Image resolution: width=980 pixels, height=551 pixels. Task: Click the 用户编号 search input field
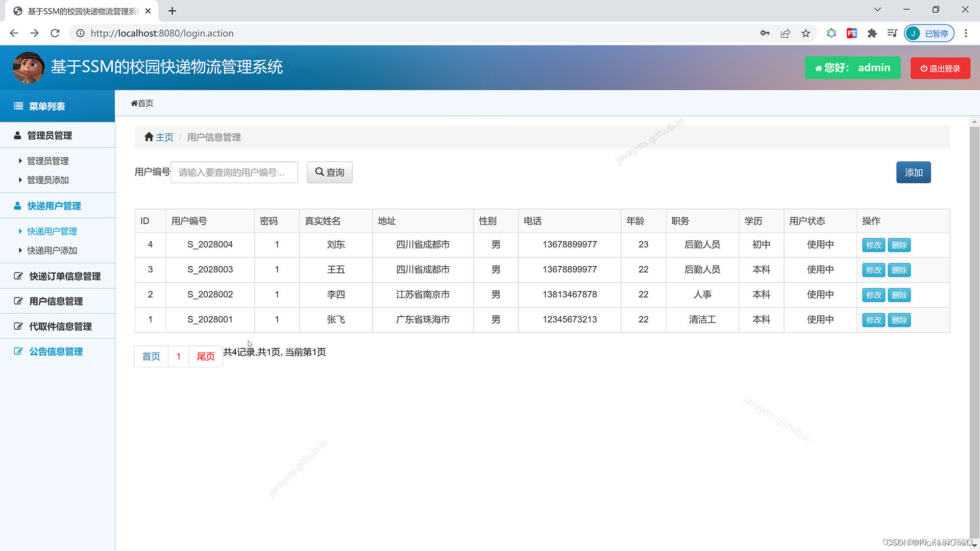234,172
